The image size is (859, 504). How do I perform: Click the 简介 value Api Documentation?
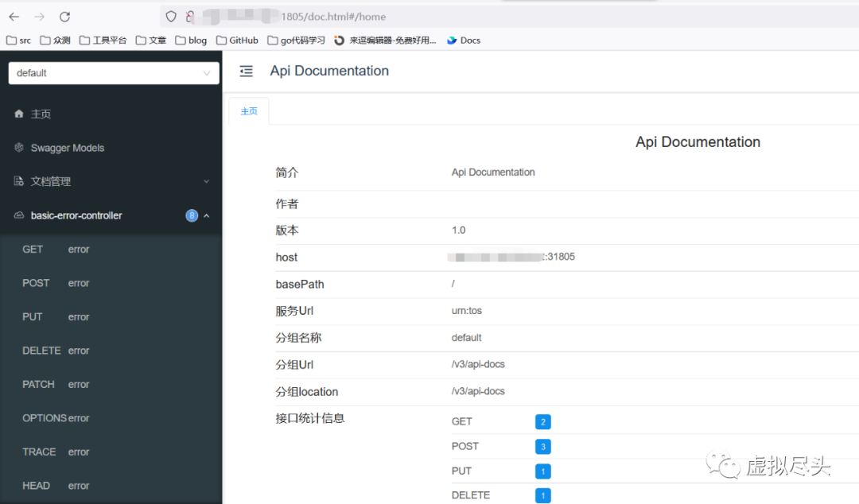tap(493, 172)
